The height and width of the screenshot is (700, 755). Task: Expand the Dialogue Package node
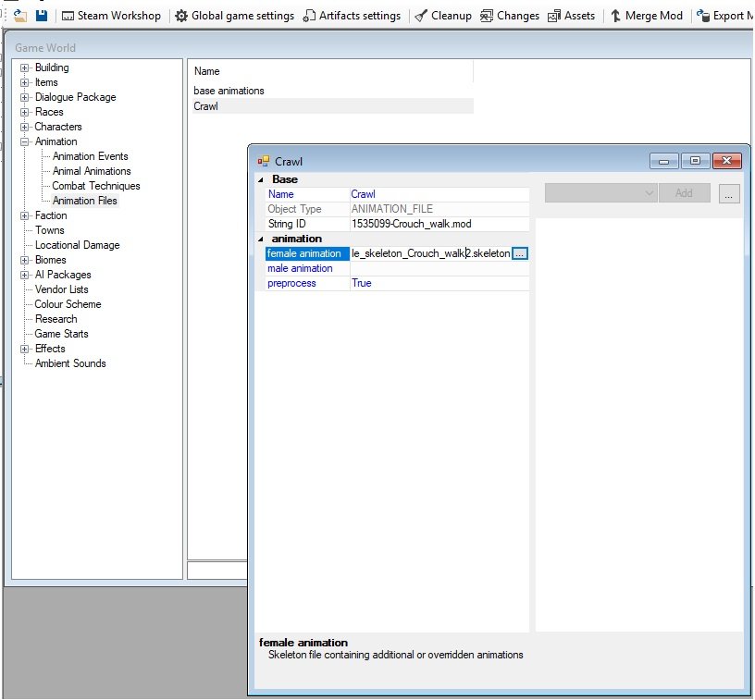24,98
